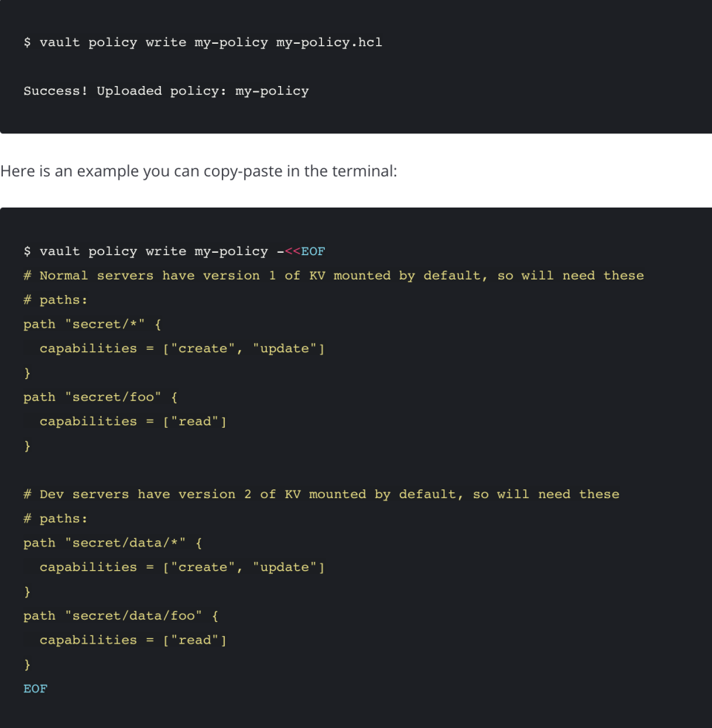
Task: Click "vault policy write my-policy -" in second block
Action: 154,251
